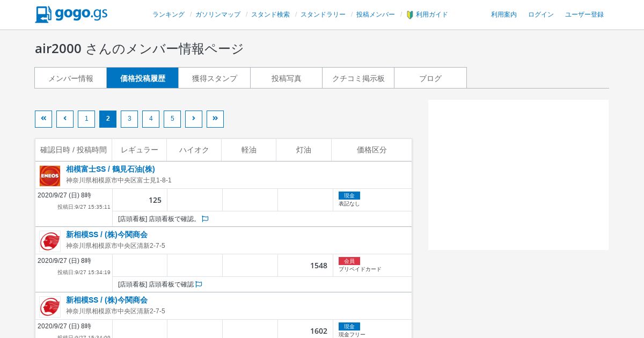Open ランキング in top navigation

pos(169,15)
